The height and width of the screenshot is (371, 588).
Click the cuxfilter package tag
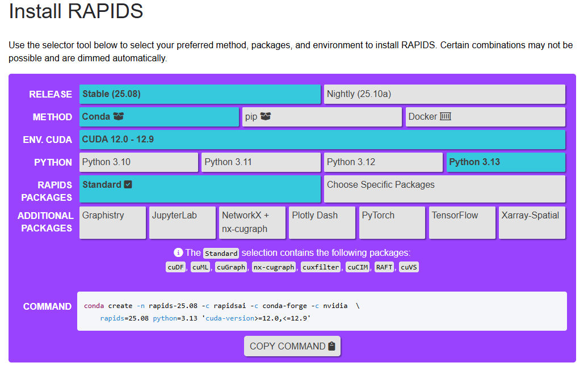[321, 267]
